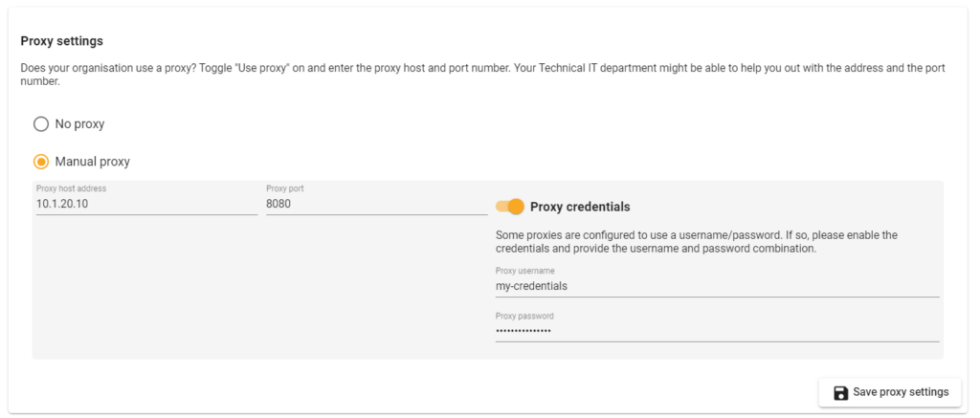The width and height of the screenshot is (980, 418).
Task: Click into the Proxy host address field
Action: pyautogui.click(x=146, y=204)
